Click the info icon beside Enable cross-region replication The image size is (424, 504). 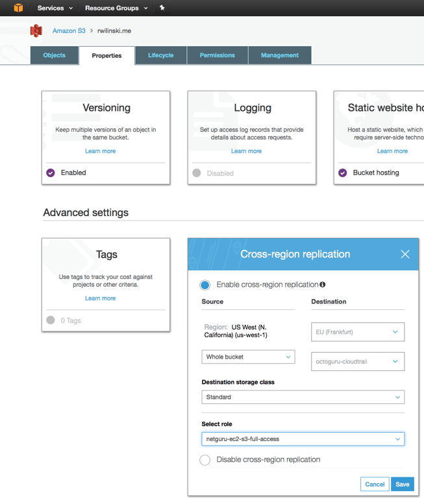click(x=323, y=285)
